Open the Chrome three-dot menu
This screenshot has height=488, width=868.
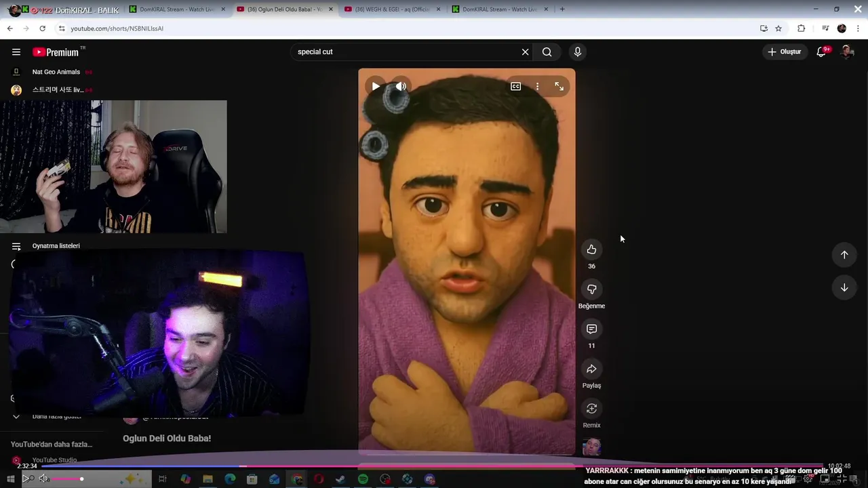tap(859, 28)
